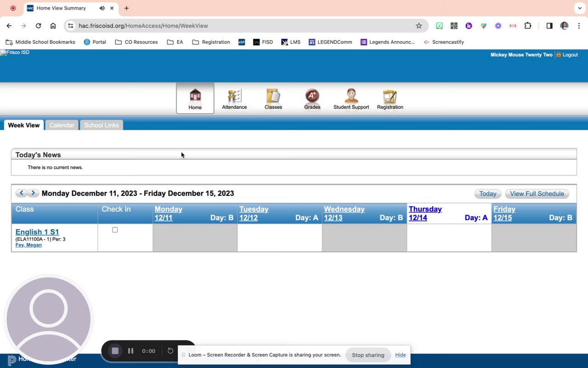Click the Logout link
The width and height of the screenshot is (588, 368).
(x=570, y=55)
